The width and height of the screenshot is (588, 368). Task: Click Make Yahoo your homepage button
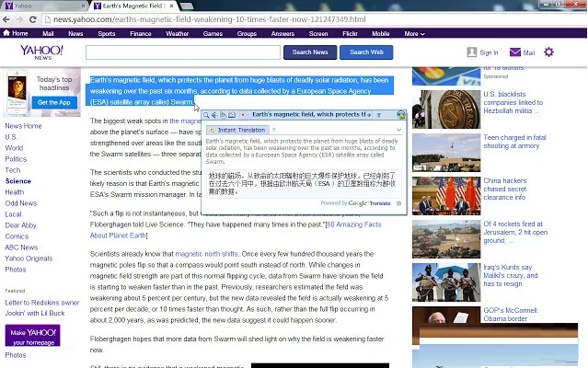[x=32, y=336]
